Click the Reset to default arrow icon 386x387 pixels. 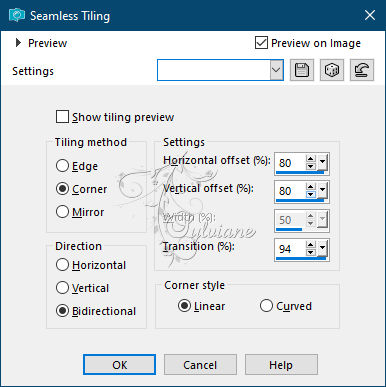(362, 70)
